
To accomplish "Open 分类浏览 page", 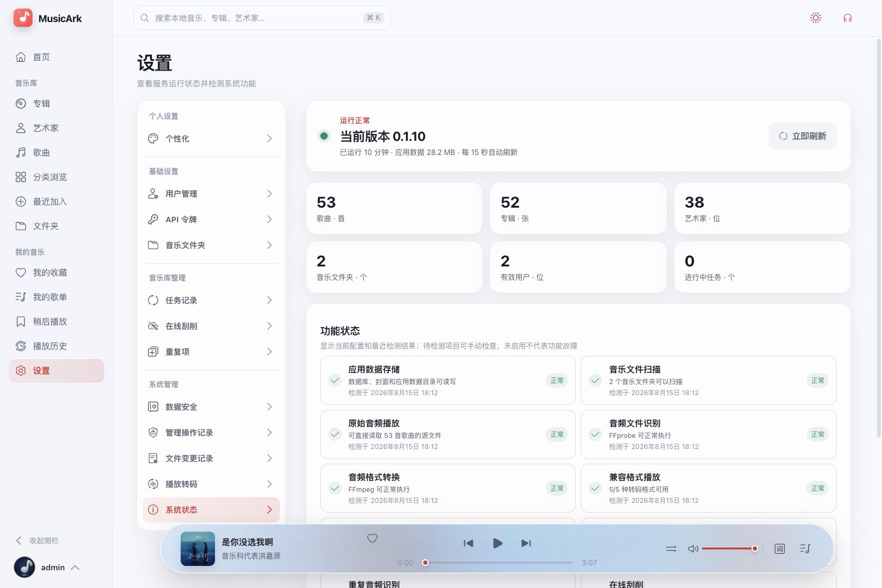I will pyautogui.click(x=56, y=177).
